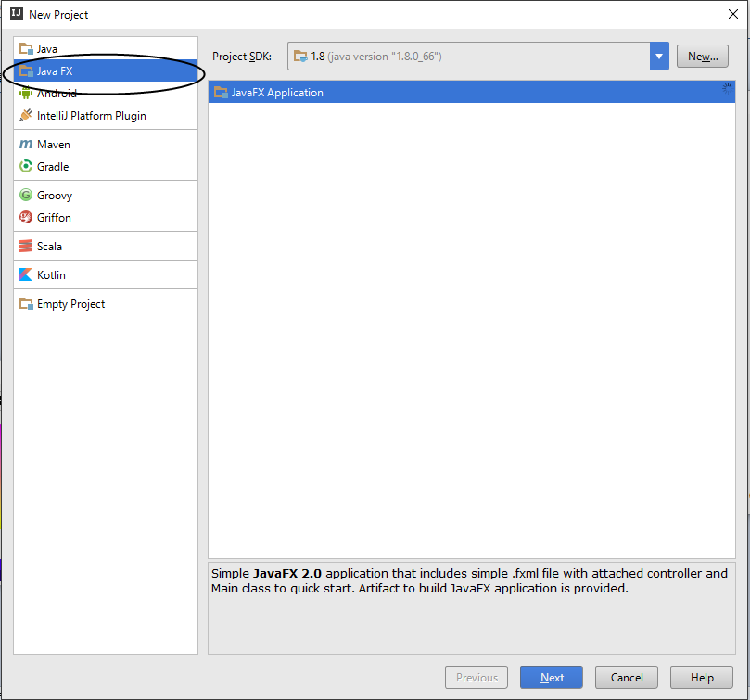This screenshot has width=750, height=700.
Task: Close the New Project dialog
Action: coord(732,14)
